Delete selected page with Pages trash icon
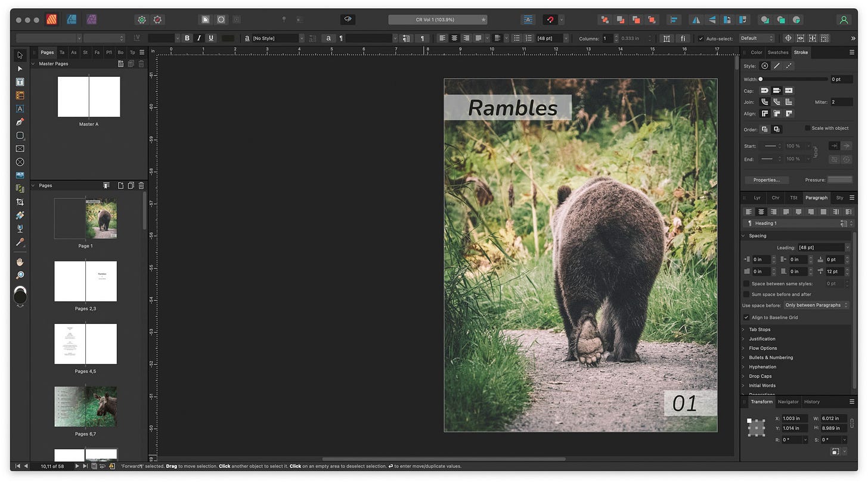 click(x=141, y=186)
